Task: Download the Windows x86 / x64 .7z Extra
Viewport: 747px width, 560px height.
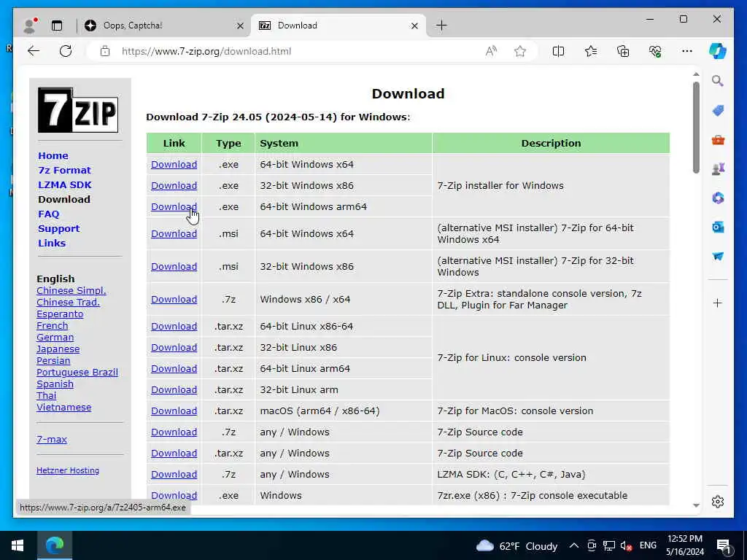Action: (x=174, y=300)
